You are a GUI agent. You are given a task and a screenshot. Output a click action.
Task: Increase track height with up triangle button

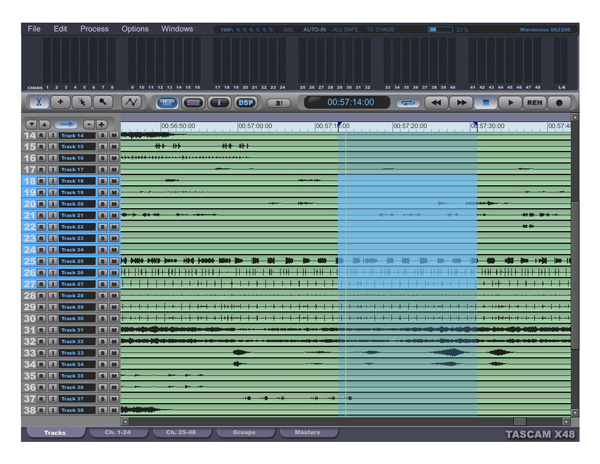(x=44, y=124)
